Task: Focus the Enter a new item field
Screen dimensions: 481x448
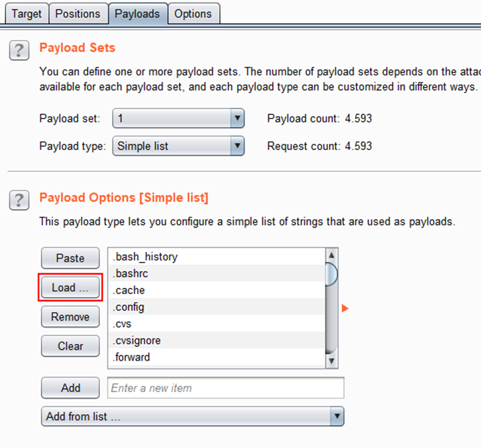Action: 225,388
